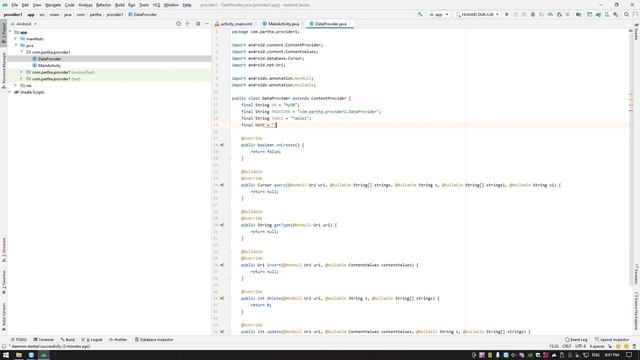Click the Windows Start button
Viewport: 640px width, 360px height.
6,355
